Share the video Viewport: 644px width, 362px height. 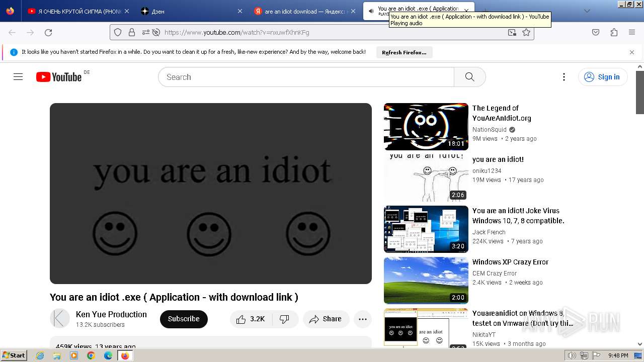pos(326,319)
